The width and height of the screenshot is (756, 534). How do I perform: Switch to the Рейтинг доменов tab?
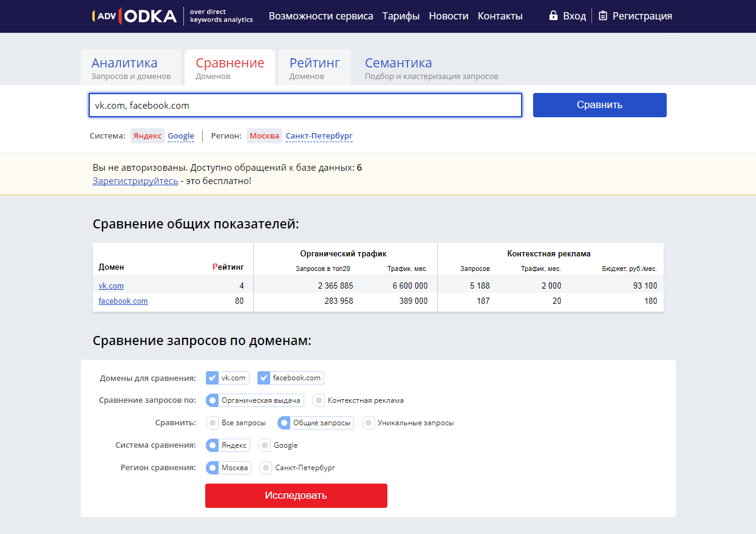tap(313, 66)
